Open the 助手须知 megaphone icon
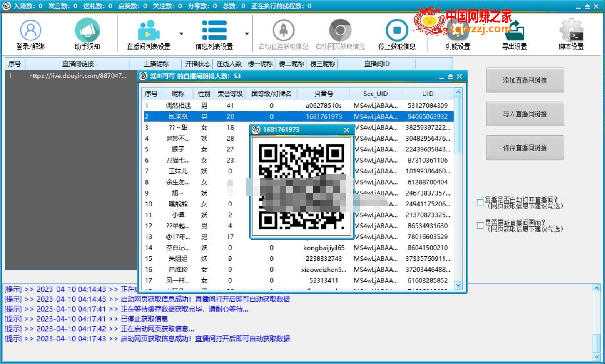605x364 pixels. (x=87, y=31)
